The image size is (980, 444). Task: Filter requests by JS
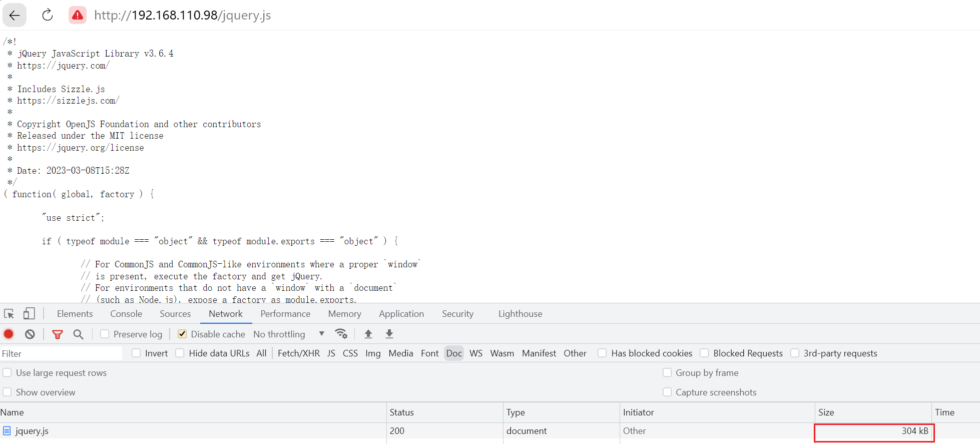(x=331, y=353)
